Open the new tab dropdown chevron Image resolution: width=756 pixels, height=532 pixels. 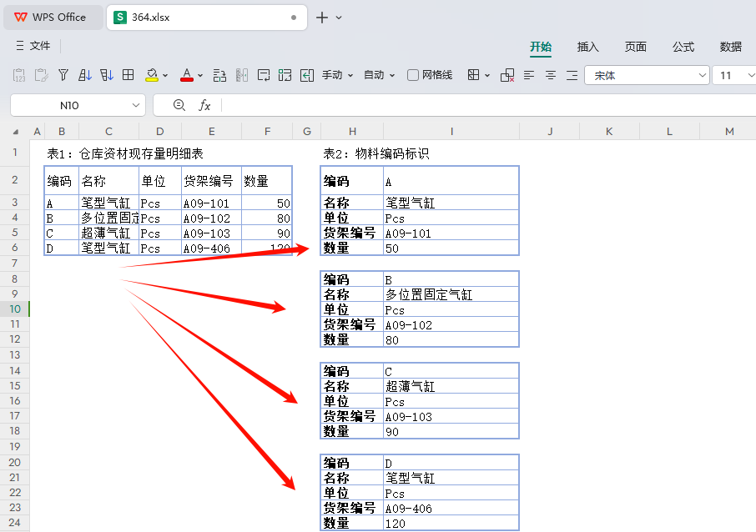click(x=339, y=18)
